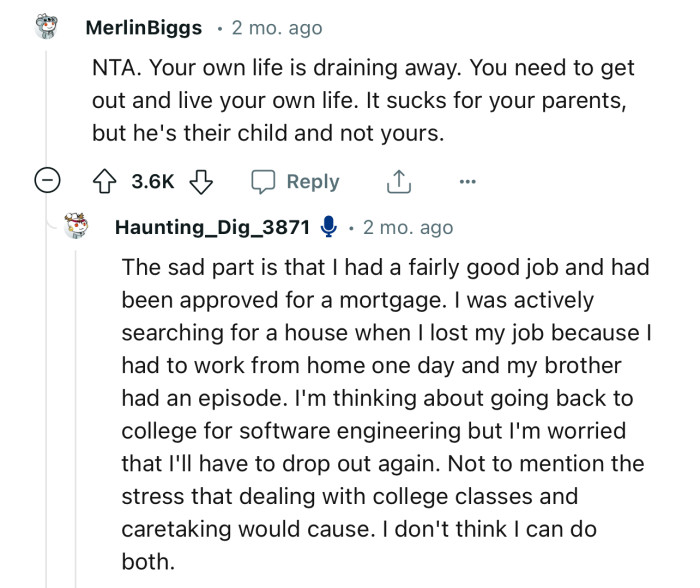Screen dimensions: 700x588
Task: Click Haunting_Dig_3871's avatar image
Action: 77,227
